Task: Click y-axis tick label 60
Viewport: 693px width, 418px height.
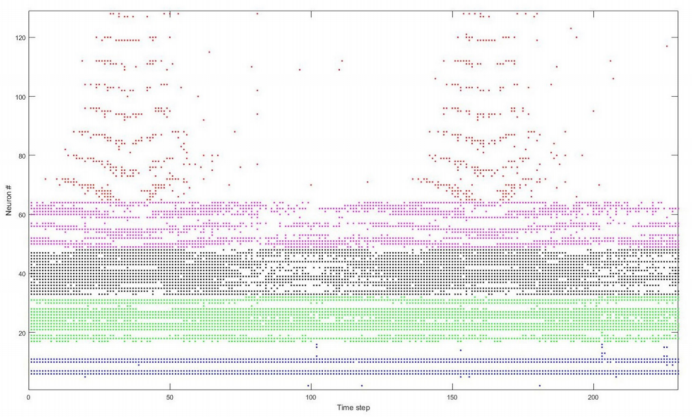Action: (21, 215)
